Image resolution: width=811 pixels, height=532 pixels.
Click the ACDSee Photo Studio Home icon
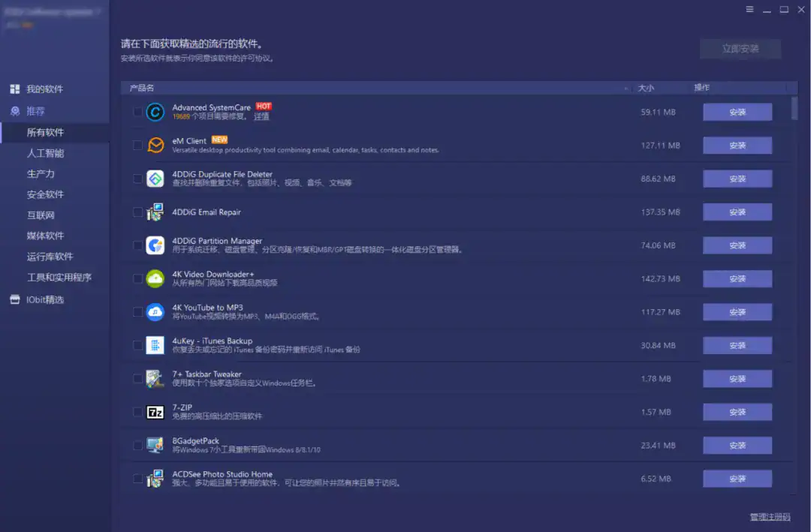155,479
